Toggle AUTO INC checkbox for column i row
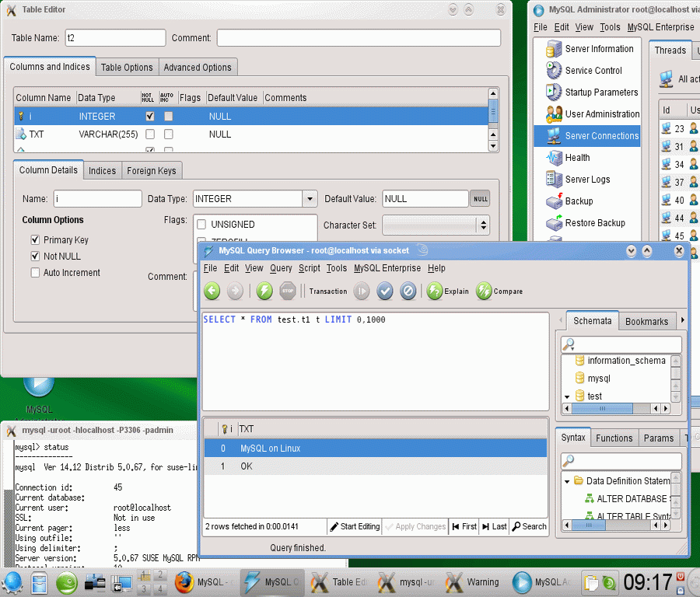Viewport: 700px width, 597px height. (x=168, y=117)
